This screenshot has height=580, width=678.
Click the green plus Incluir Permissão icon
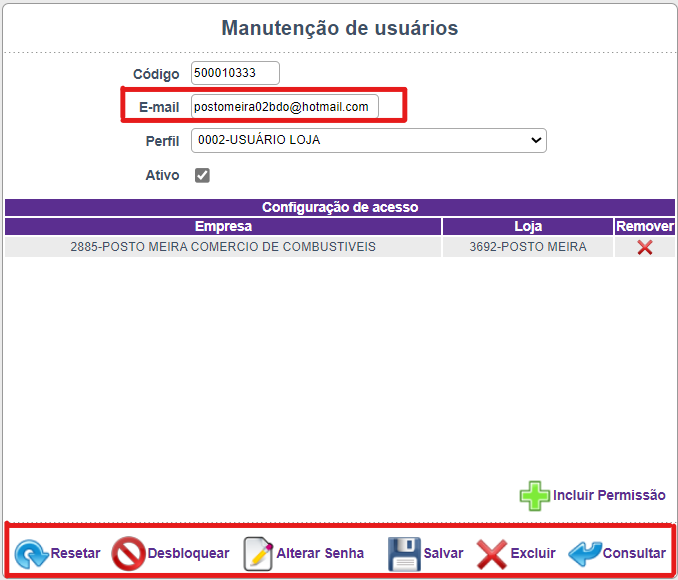tap(534, 496)
